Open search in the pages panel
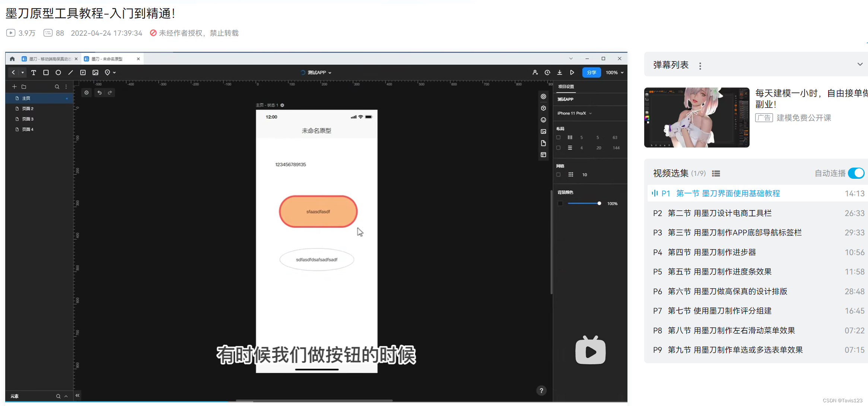Image resolution: width=868 pixels, height=406 pixels. 57,86
